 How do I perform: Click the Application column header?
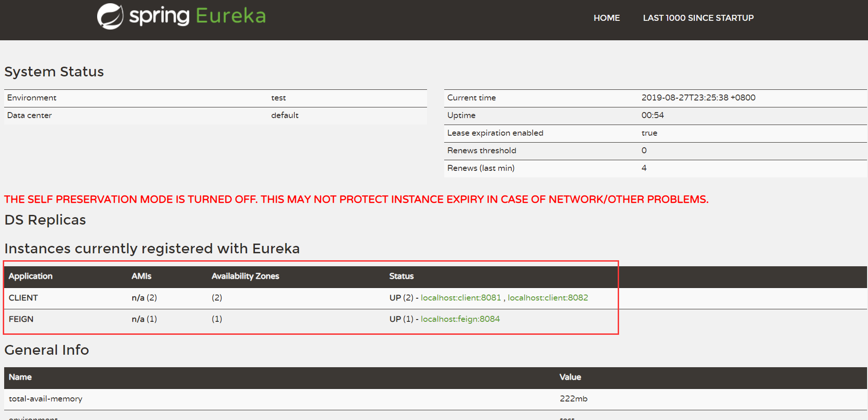click(31, 276)
